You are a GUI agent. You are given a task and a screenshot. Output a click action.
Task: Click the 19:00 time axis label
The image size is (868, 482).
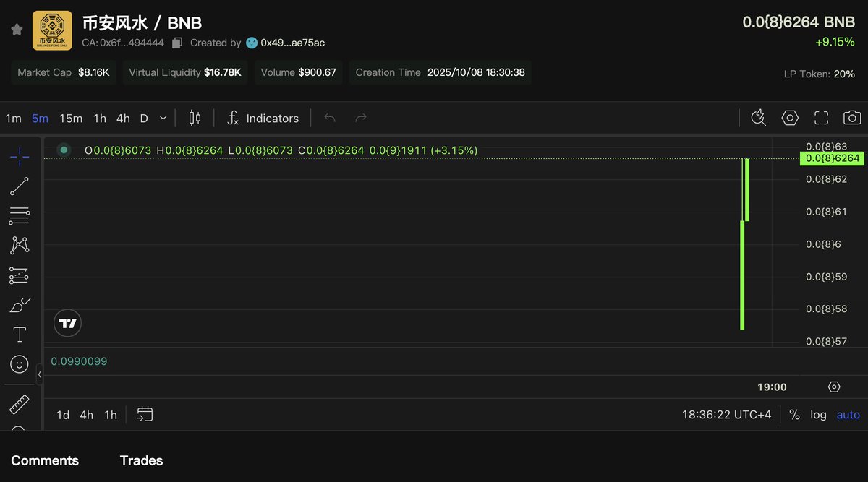(x=772, y=387)
